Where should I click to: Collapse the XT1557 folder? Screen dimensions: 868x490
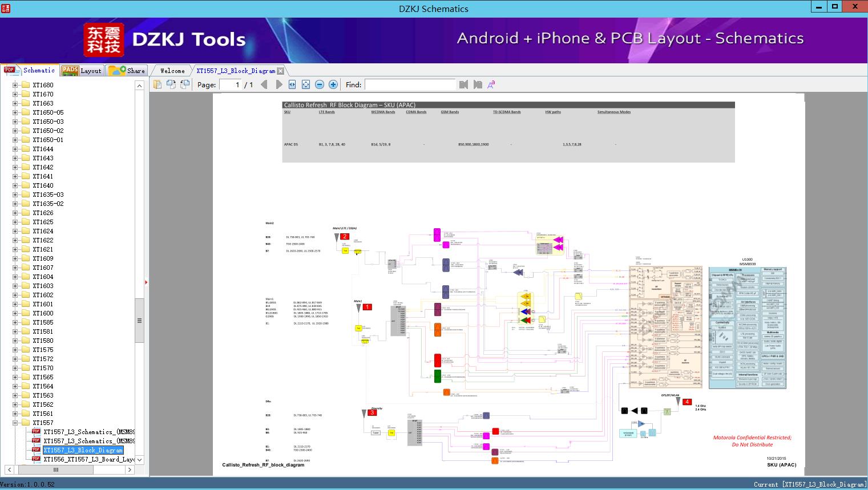(x=15, y=423)
